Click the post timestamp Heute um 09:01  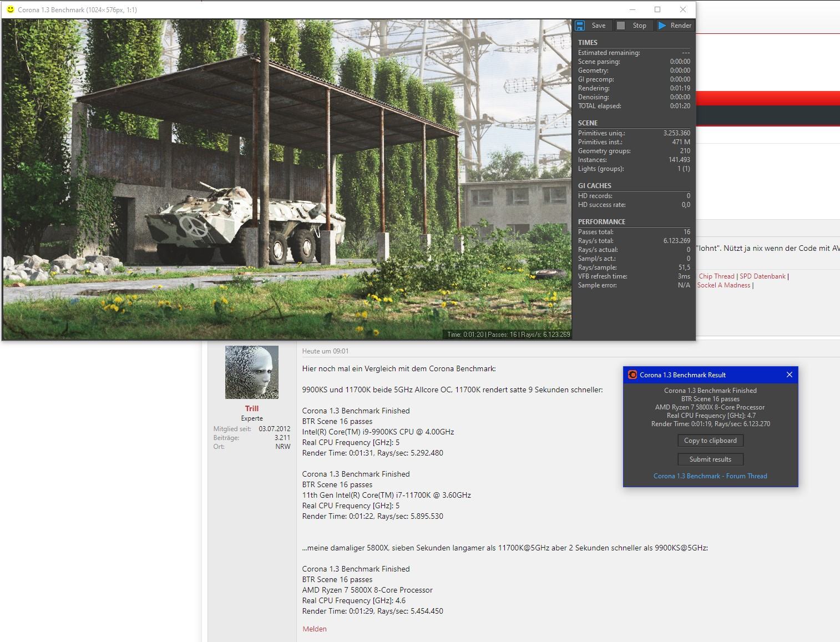click(325, 351)
